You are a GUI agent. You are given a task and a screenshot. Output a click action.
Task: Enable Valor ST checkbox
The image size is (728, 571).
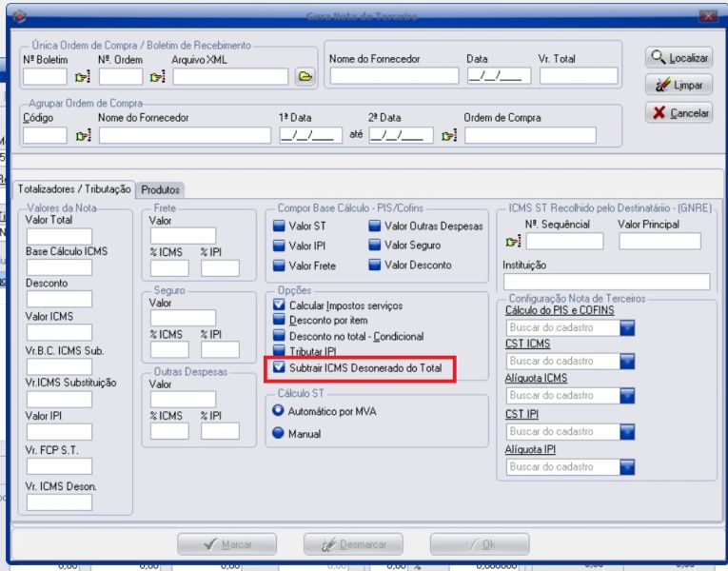279,226
